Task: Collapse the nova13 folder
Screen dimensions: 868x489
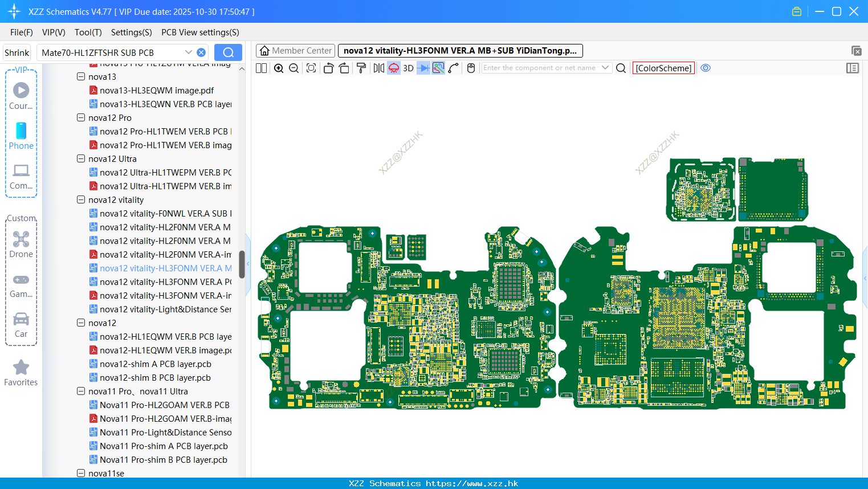Action: 81,76
